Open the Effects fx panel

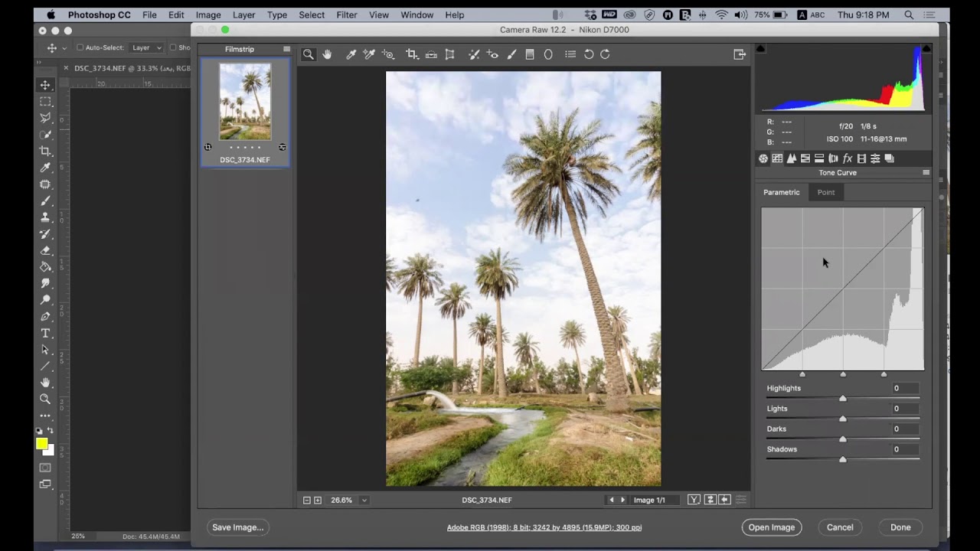[848, 158]
